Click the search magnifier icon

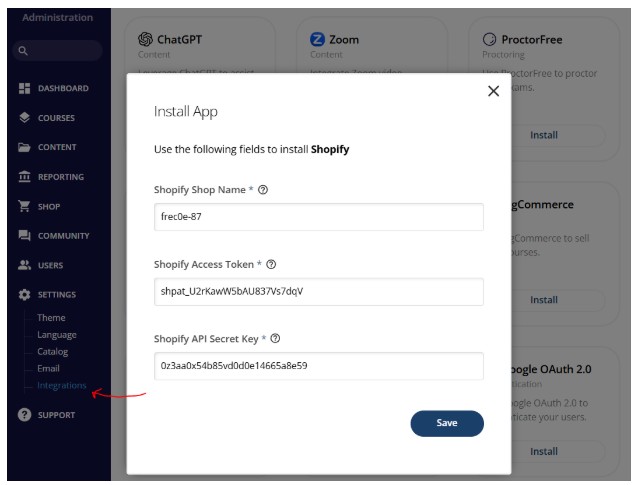(x=23, y=51)
